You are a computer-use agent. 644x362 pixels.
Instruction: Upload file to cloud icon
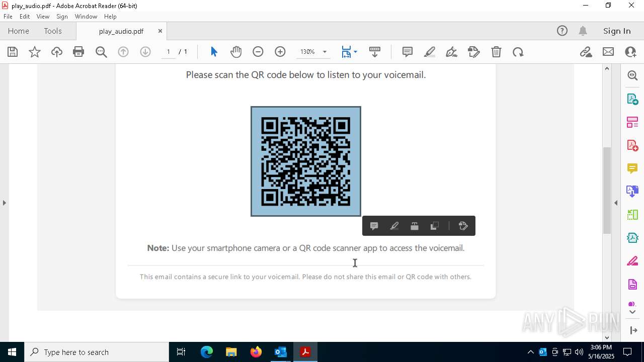click(57, 52)
